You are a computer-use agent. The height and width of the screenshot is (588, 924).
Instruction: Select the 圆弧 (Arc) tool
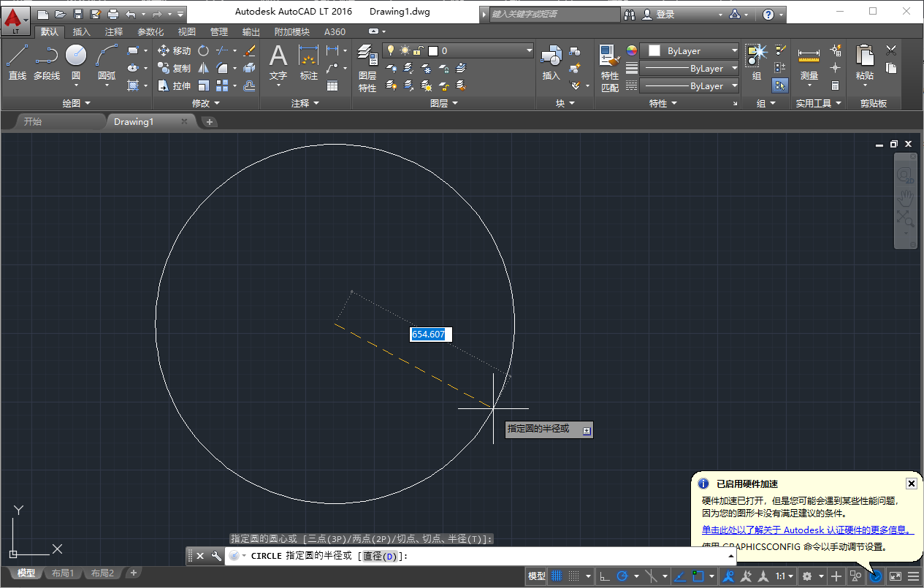coord(107,62)
